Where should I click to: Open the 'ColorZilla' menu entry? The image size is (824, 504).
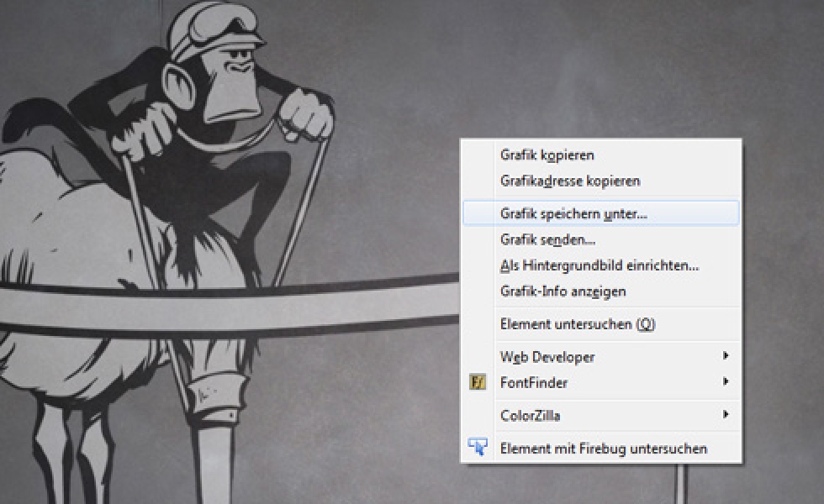click(530, 415)
